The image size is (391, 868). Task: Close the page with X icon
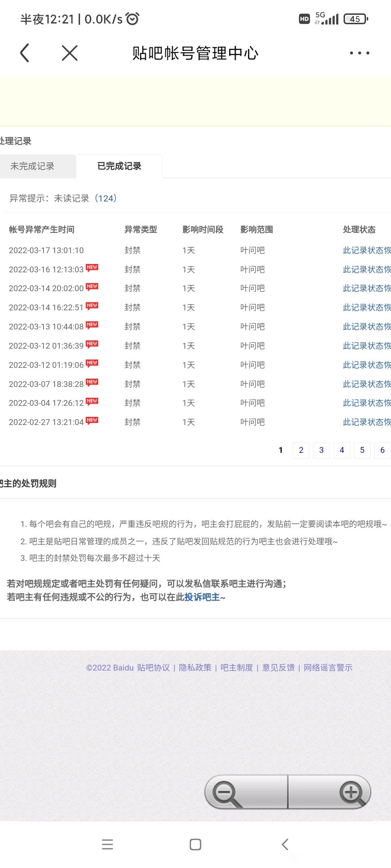70,53
